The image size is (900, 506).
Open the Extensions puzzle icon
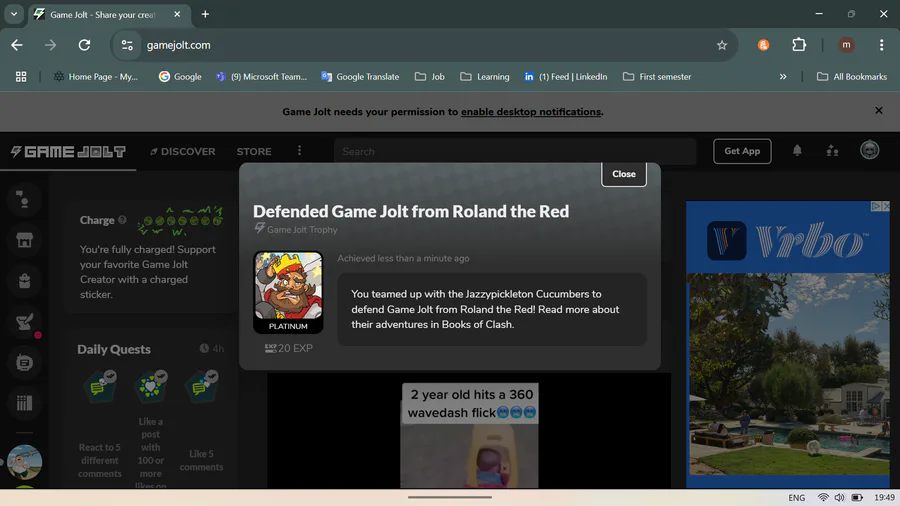point(798,45)
